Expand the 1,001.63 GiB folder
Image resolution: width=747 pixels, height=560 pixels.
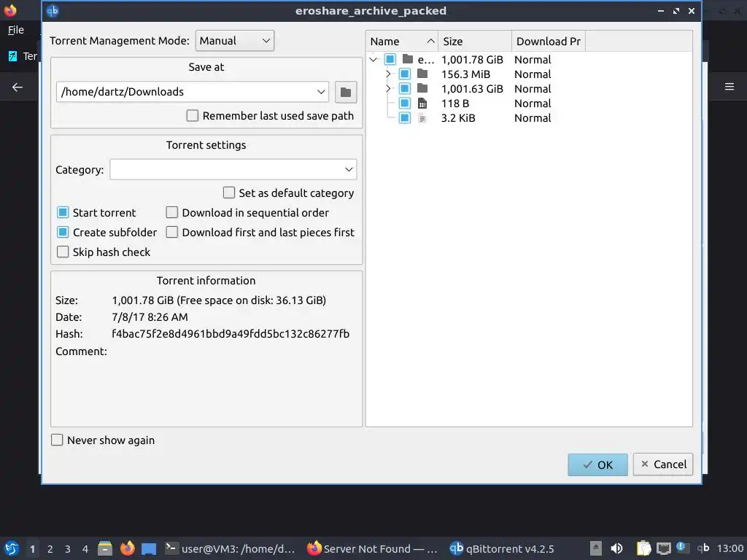coord(388,89)
